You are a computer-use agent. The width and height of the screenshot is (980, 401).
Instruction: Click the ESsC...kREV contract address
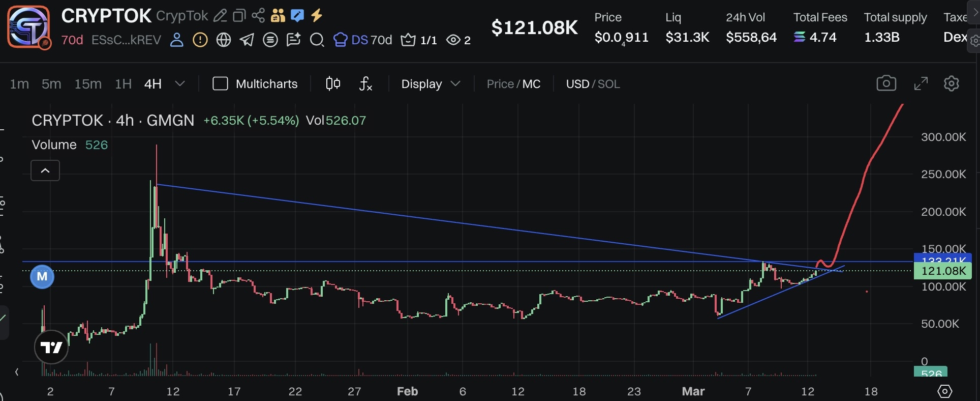pyautogui.click(x=126, y=40)
